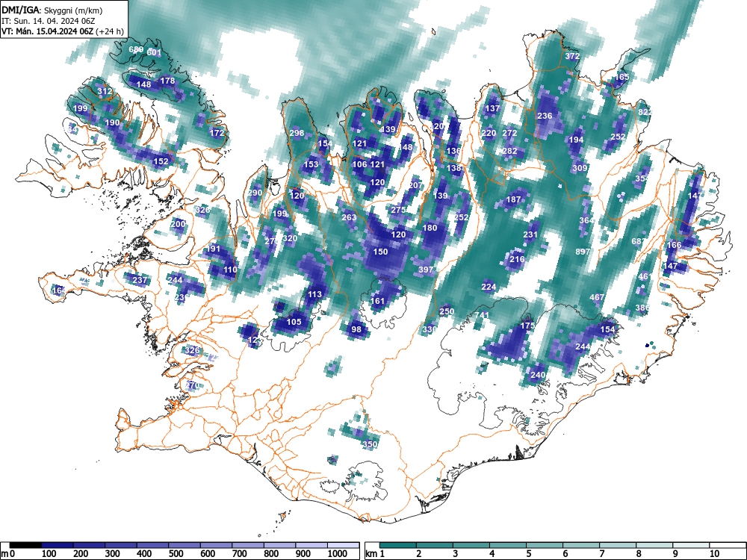Select the map value 207
Viewport: 747px width, 560px height.
[x=415, y=185]
